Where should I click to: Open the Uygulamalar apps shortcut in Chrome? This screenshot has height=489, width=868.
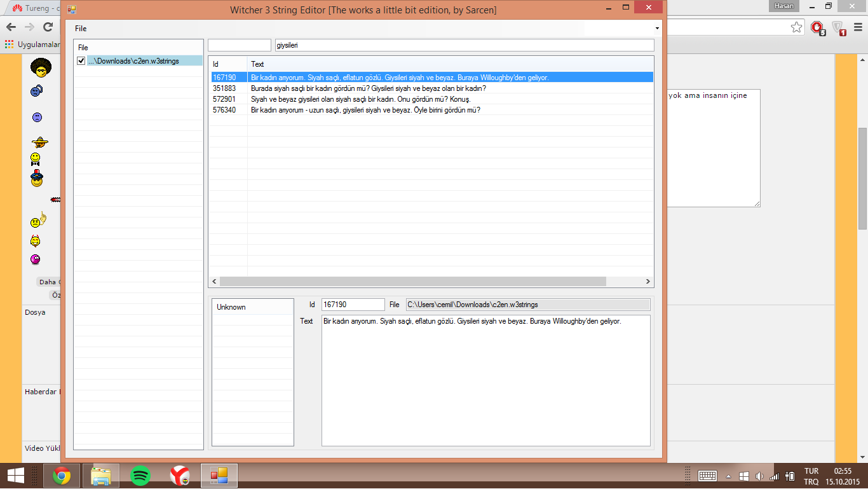point(33,45)
